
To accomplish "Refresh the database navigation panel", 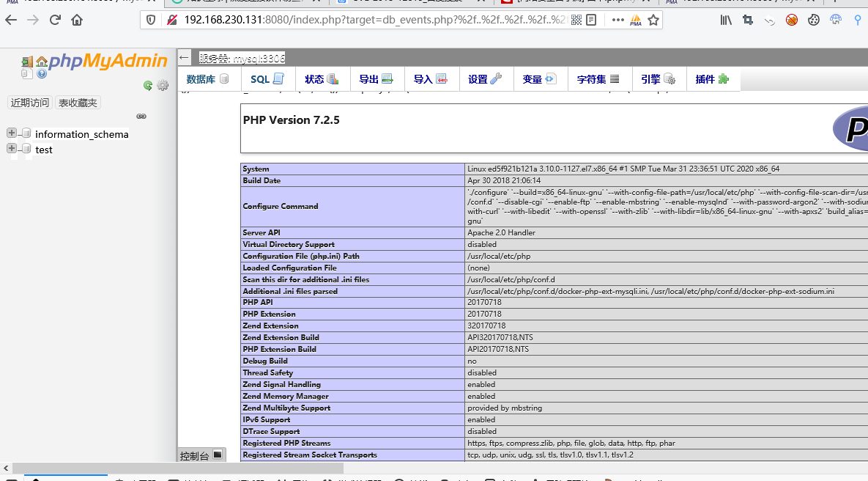I will point(148,86).
